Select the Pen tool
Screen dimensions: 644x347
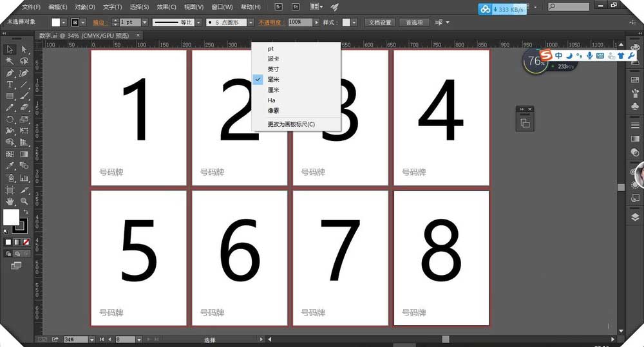tap(10, 73)
